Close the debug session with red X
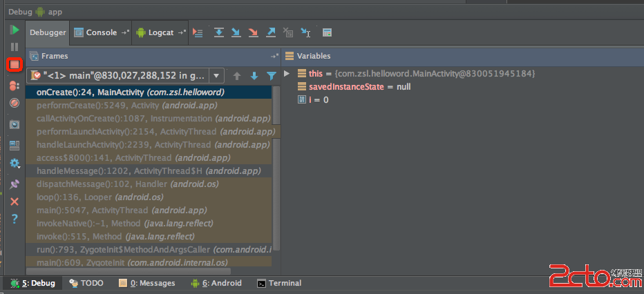The height and width of the screenshot is (294, 644). [x=15, y=202]
